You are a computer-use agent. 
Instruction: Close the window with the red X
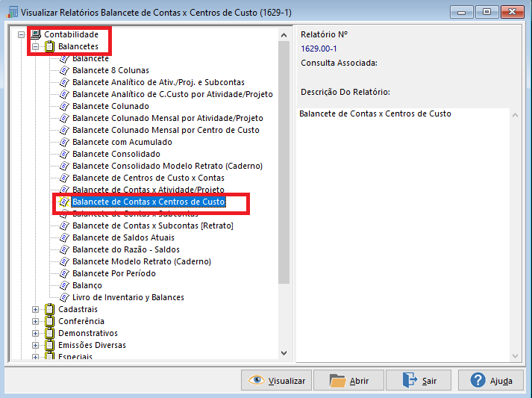[x=512, y=12]
